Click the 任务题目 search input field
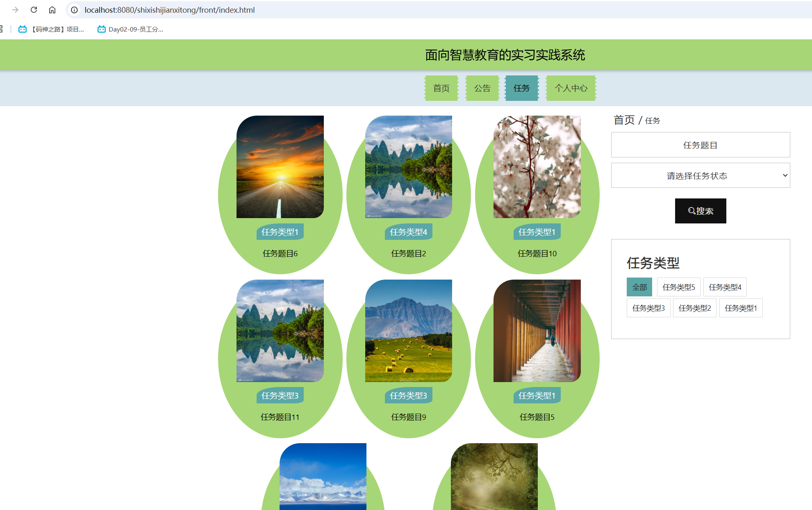The height and width of the screenshot is (510, 812). (701, 145)
